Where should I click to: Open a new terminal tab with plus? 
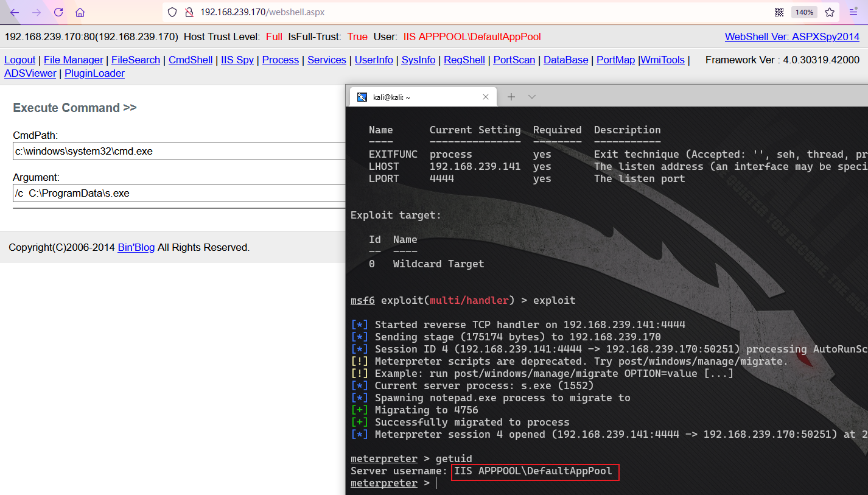coord(511,97)
